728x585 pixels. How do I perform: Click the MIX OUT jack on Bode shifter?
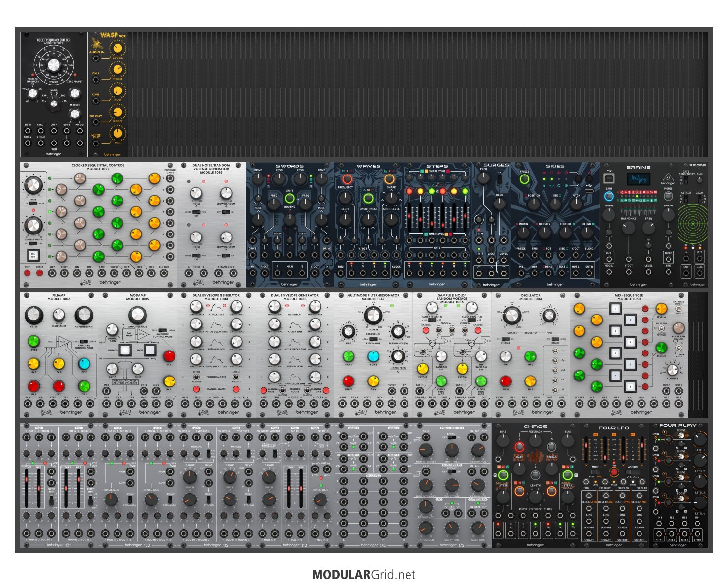coord(80,132)
